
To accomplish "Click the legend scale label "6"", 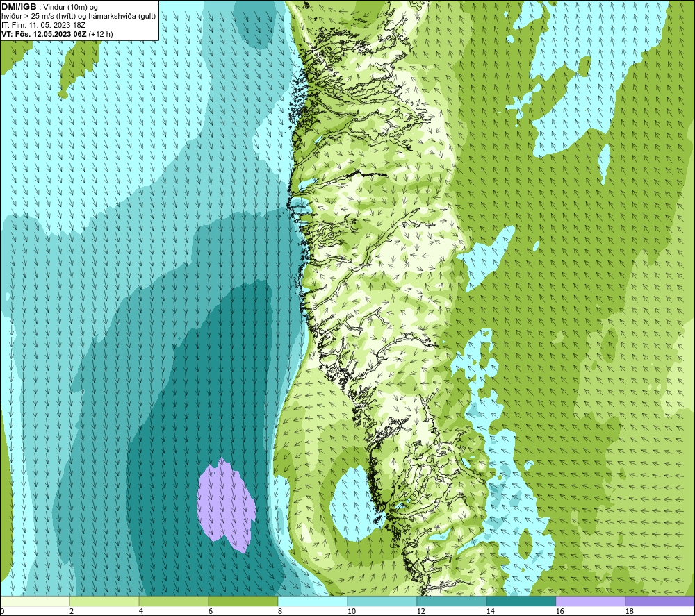I will tap(211, 611).
